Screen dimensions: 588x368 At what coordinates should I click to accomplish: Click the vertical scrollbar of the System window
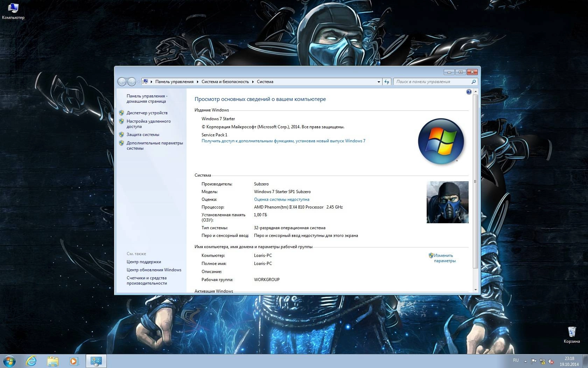(475, 182)
